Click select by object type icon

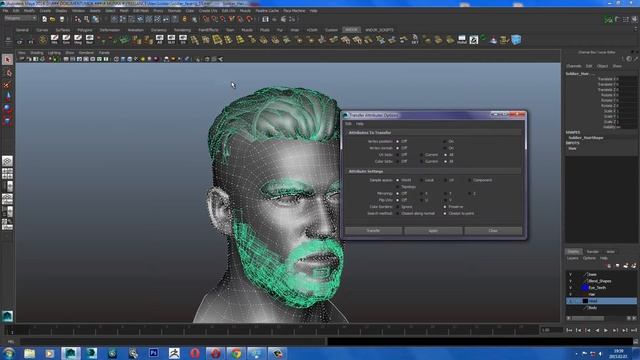pyautogui.click(x=87, y=19)
